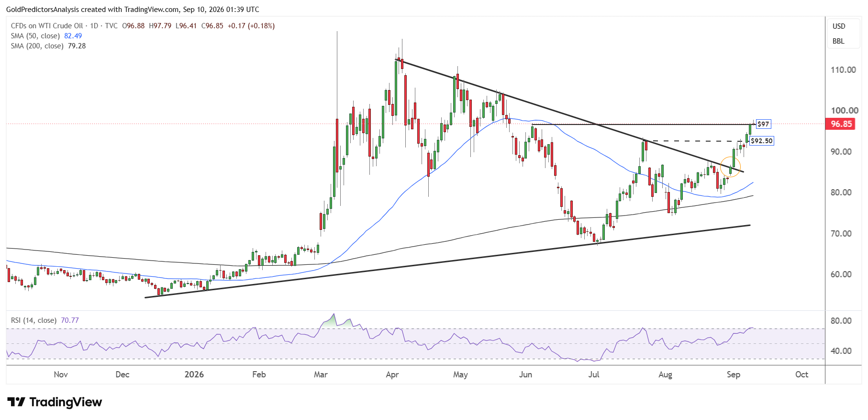Screen dimensions: 868x420
Task: Click the BBL unit label
Action: [x=838, y=41]
